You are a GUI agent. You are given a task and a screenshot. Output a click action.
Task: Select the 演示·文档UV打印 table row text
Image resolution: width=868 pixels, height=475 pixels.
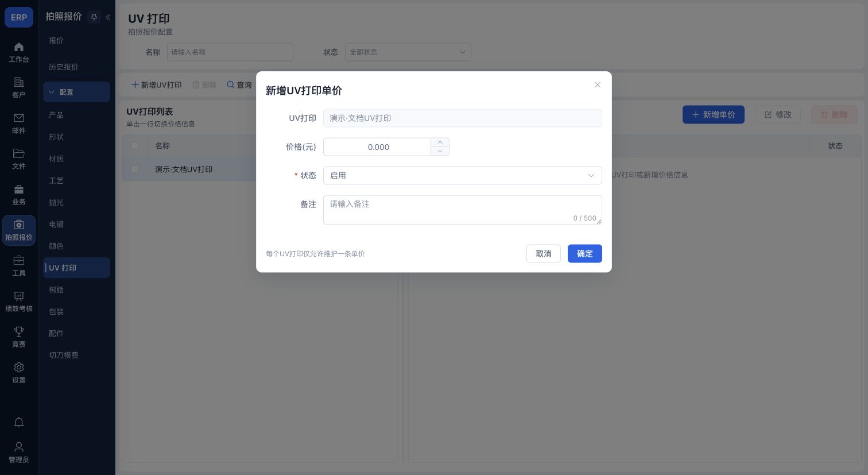coord(184,169)
